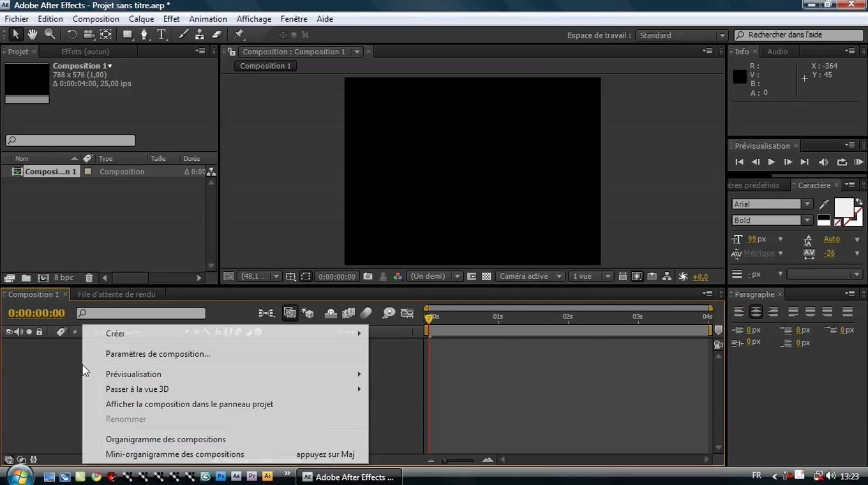
Task: Select the Horizontal Type tool
Action: click(161, 34)
